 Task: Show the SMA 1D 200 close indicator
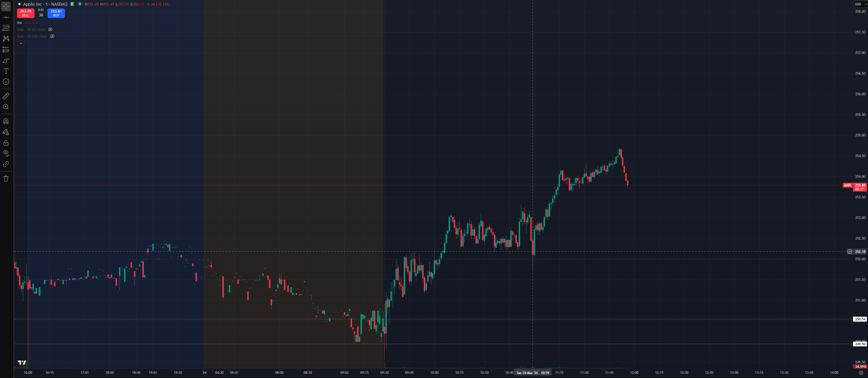tap(52, 36)
